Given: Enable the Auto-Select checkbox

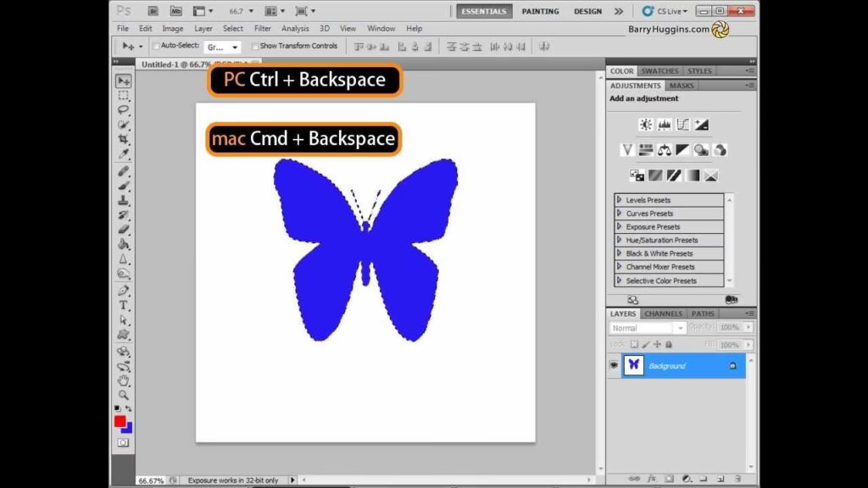Looking at the screenshot, I should pyautogui.click(x=157, y=46).
